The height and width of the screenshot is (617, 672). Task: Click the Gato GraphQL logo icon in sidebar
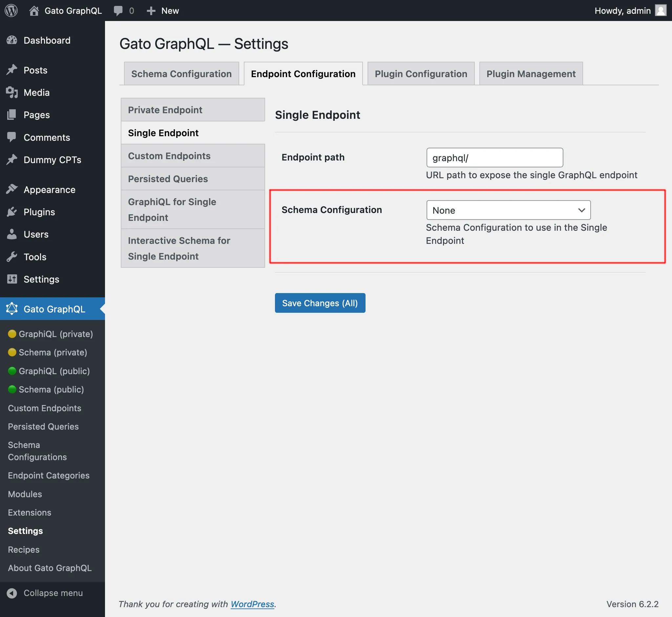click(x=12, y=309)
